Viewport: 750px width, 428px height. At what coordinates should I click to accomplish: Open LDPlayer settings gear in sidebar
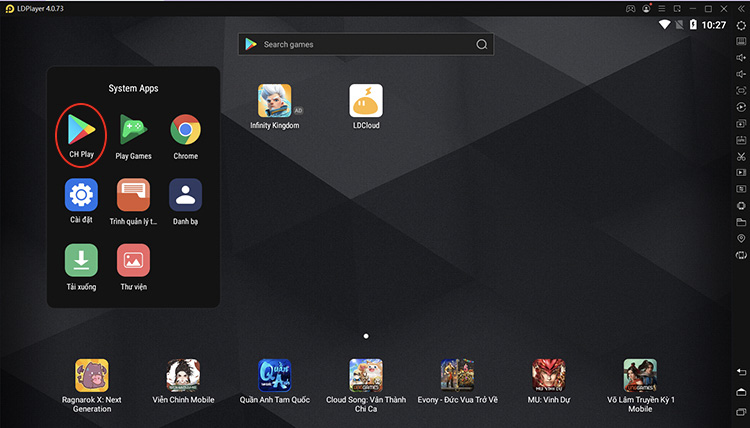point(741,26)
